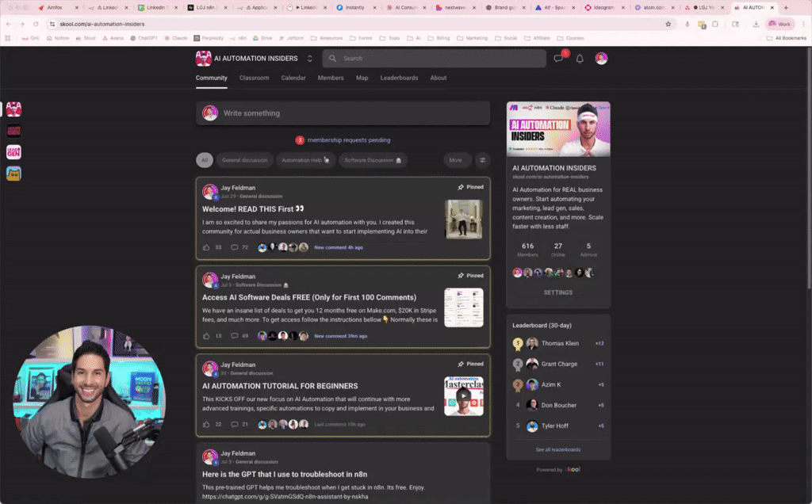This screenshot has height=504, width=812.
Task: Switch to the AI Automation Insiders group in the left sidebar
Action: tap(14, 109)
